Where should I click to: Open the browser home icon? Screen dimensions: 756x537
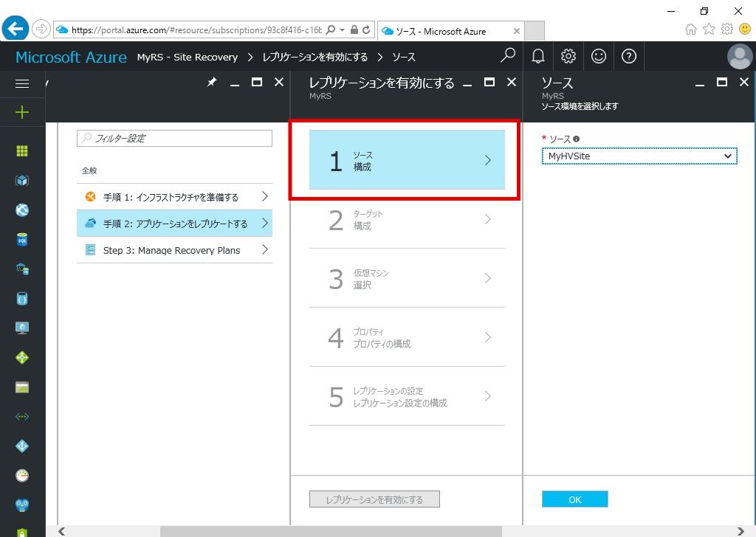[x=691, y=30]
